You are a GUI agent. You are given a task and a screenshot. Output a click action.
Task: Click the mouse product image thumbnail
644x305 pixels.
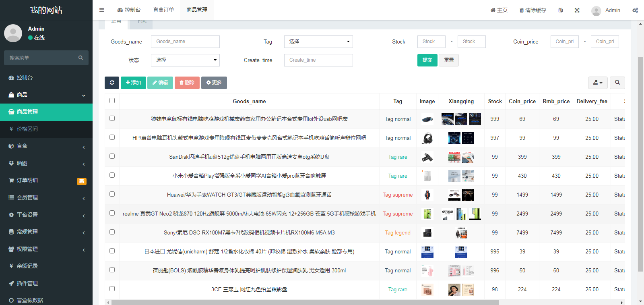click(x=427, y=119)
